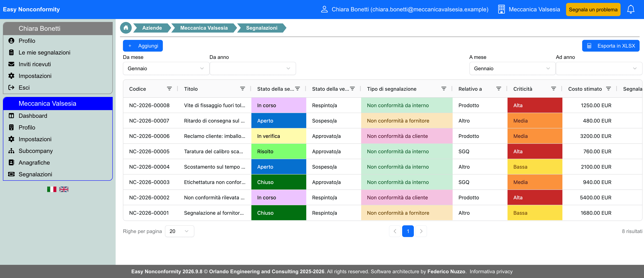Click green Risolto status cell
This screenshot has width=644, height=278.
[x=278, y=151]
